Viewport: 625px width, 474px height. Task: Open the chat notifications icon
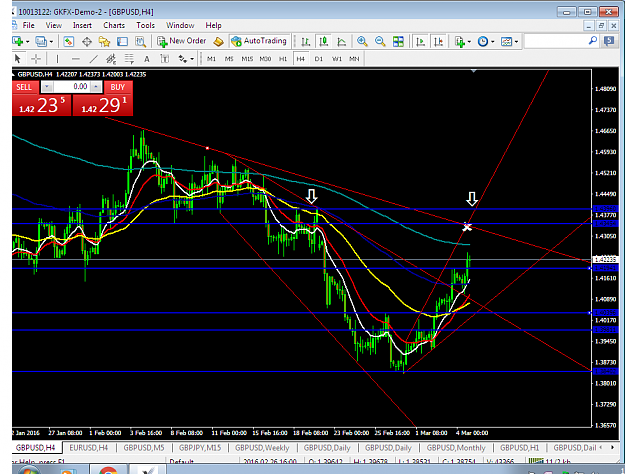coord(609,41)
